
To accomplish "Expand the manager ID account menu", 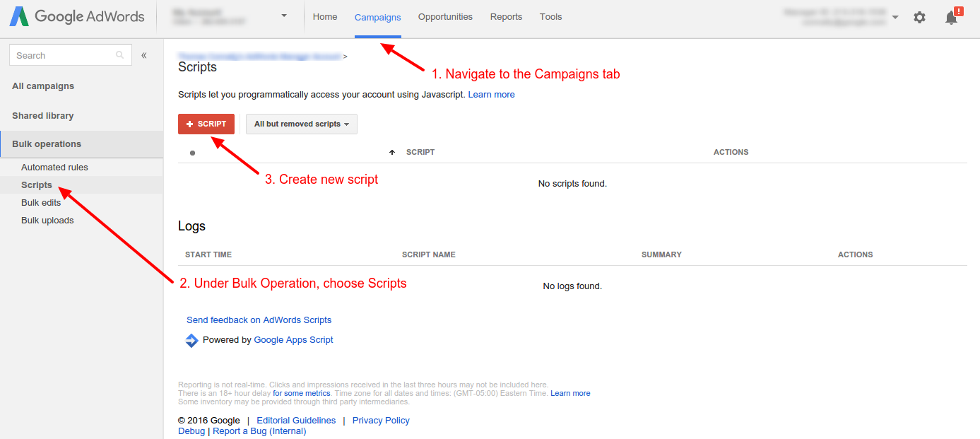I will click(x=895, y=17).
